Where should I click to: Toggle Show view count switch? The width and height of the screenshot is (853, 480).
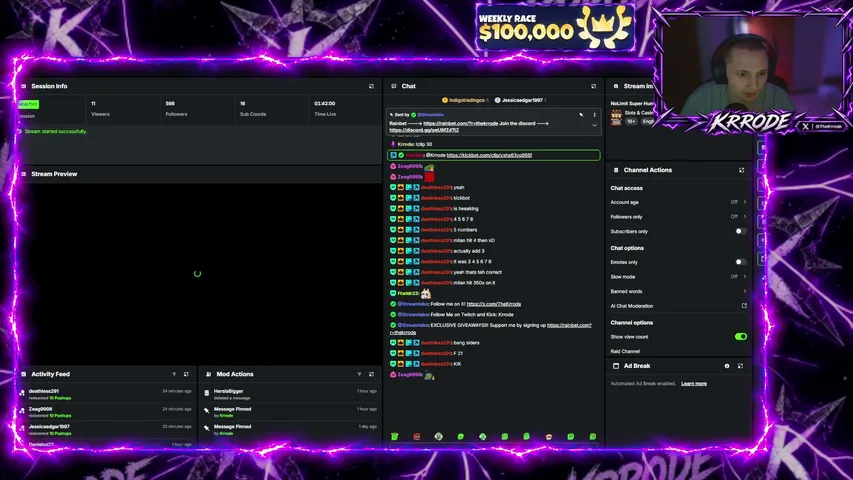point(740,337)
